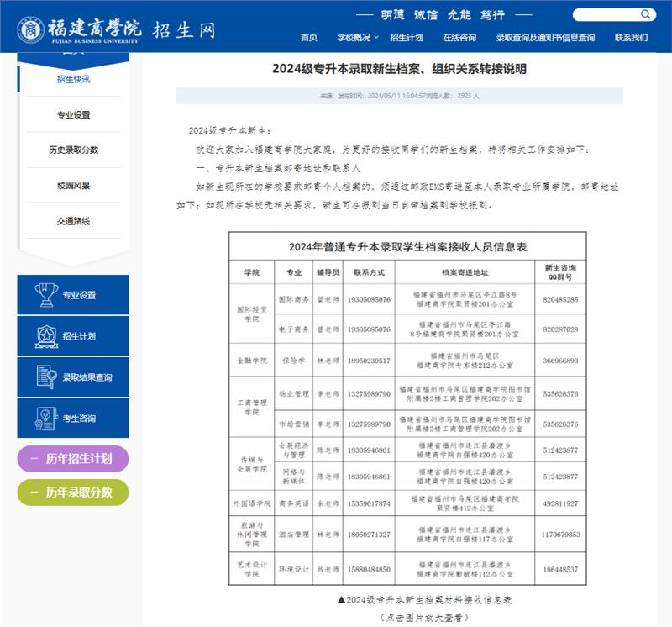Click QQ group number 366966893
Screen dimensions: 672x627
click(560, 361)
